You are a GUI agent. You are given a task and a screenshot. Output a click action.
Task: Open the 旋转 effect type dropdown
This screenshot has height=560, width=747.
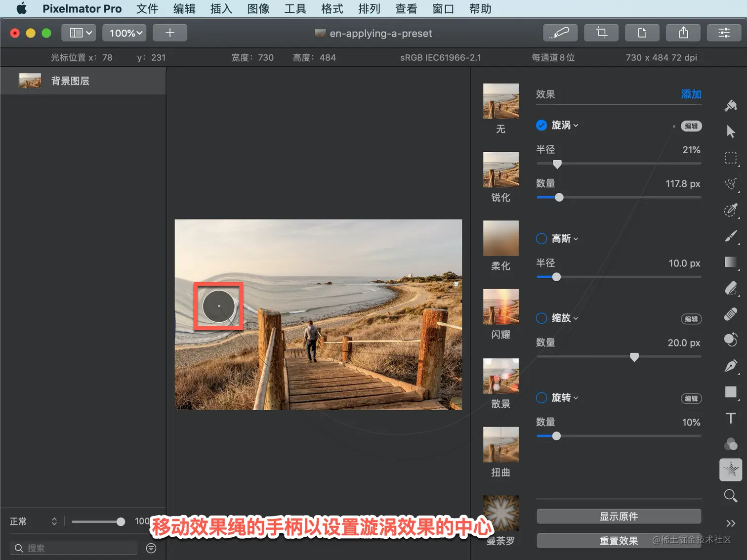point(565,397)
